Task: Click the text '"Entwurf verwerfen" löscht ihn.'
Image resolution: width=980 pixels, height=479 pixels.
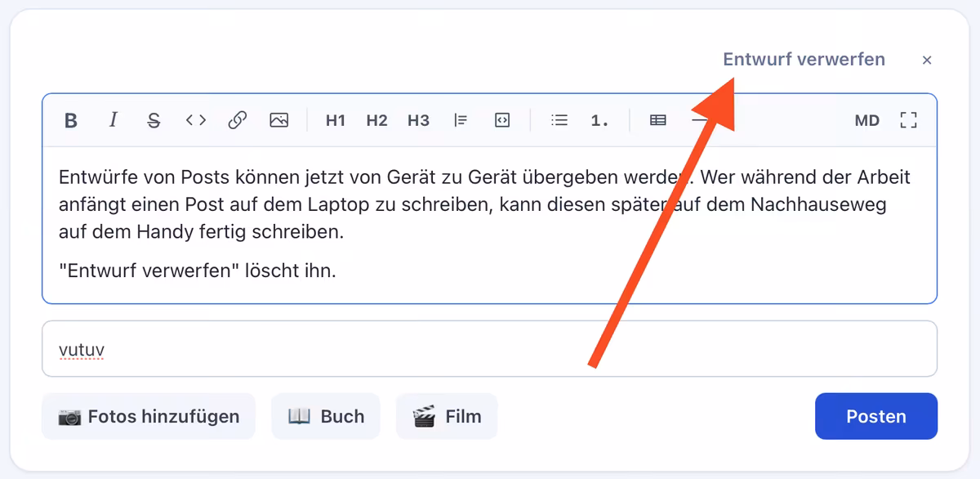Action: pos(198,271)
